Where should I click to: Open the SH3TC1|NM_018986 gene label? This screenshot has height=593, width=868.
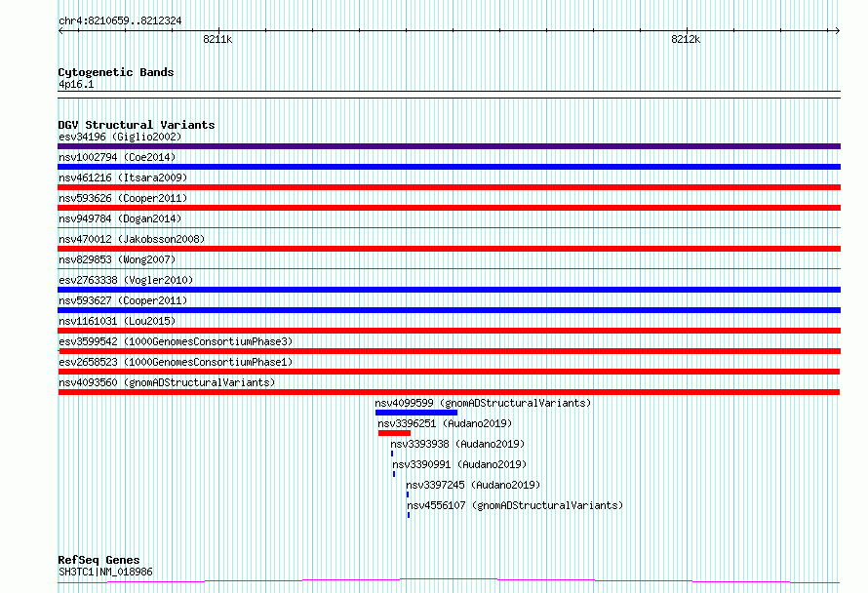[105, 572]
